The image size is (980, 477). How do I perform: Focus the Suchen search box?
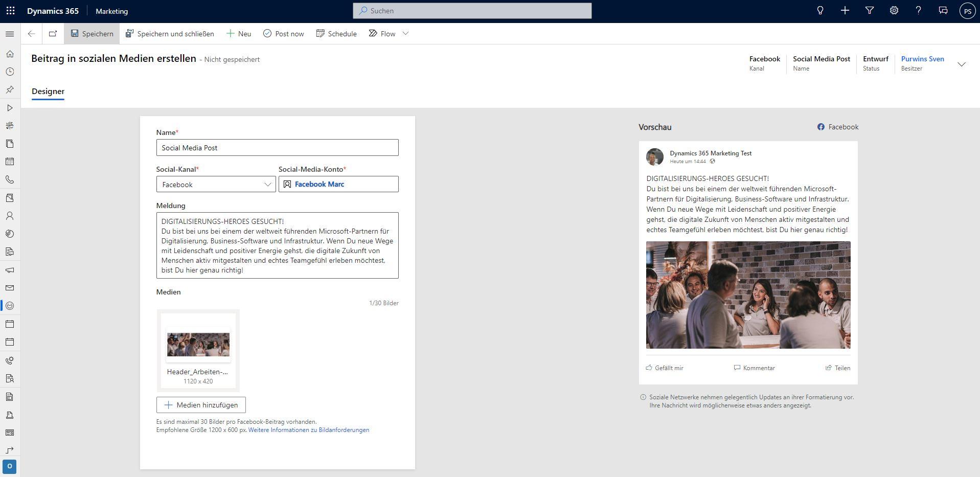(472, 11)
